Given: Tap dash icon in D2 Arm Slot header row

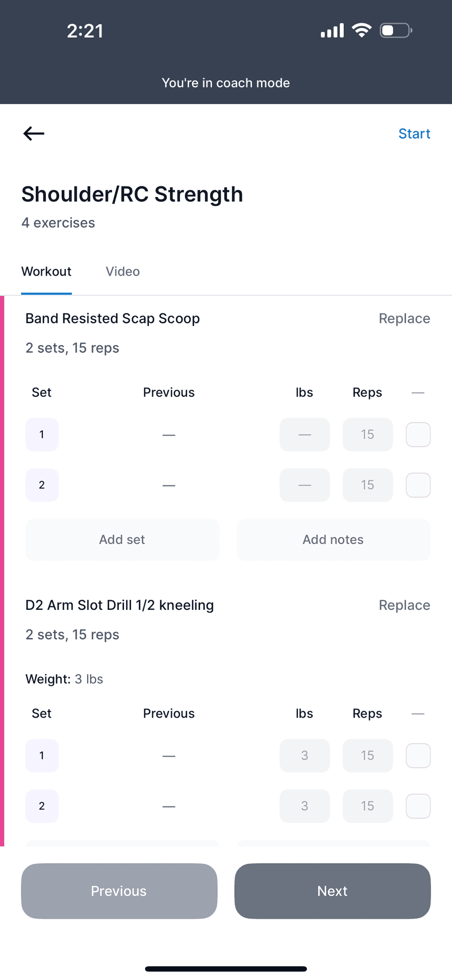Looking at the screenshot, I should click(418, 714).
